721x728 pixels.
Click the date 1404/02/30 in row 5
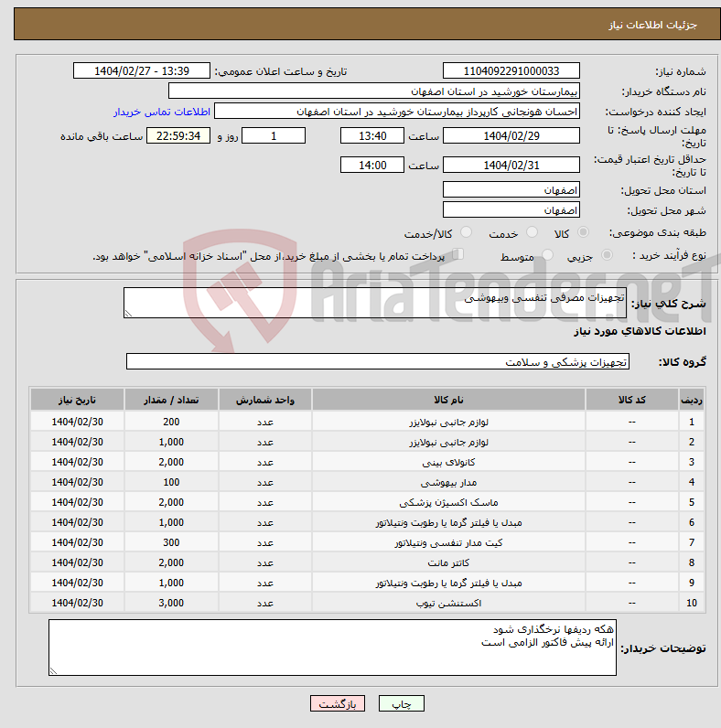(x=77, y=502)
